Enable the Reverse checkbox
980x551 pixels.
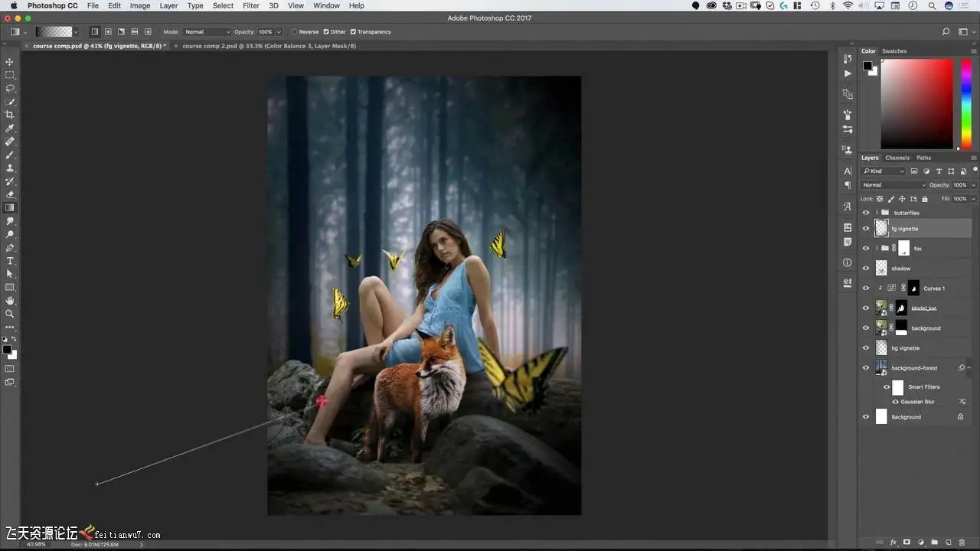click(x=295, y=32)
